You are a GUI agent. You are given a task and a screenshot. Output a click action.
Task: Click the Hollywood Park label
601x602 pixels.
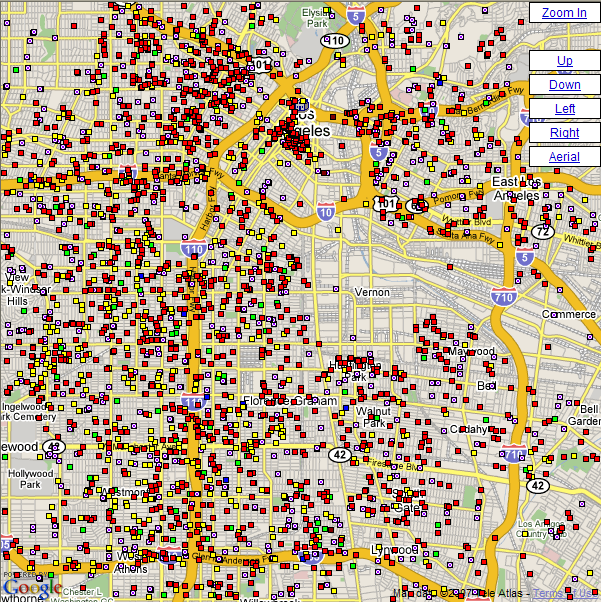pyautogui.click(x=31, y=479)
